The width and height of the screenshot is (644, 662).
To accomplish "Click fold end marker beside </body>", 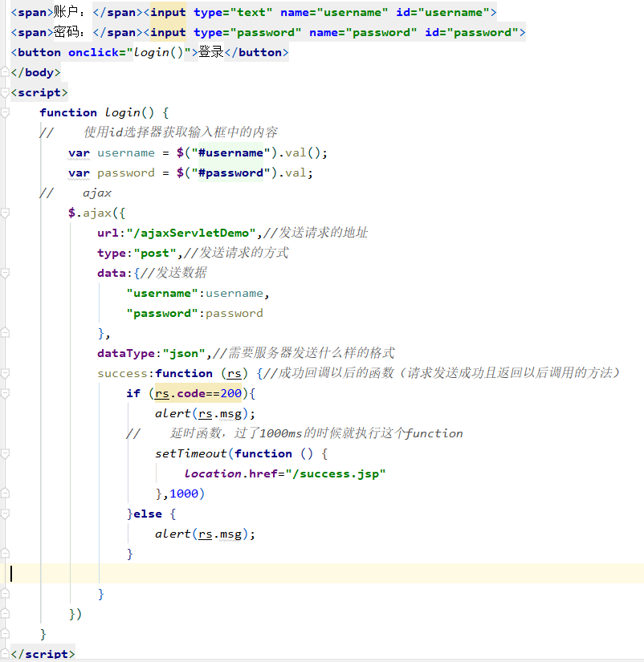I will (5, 71).
